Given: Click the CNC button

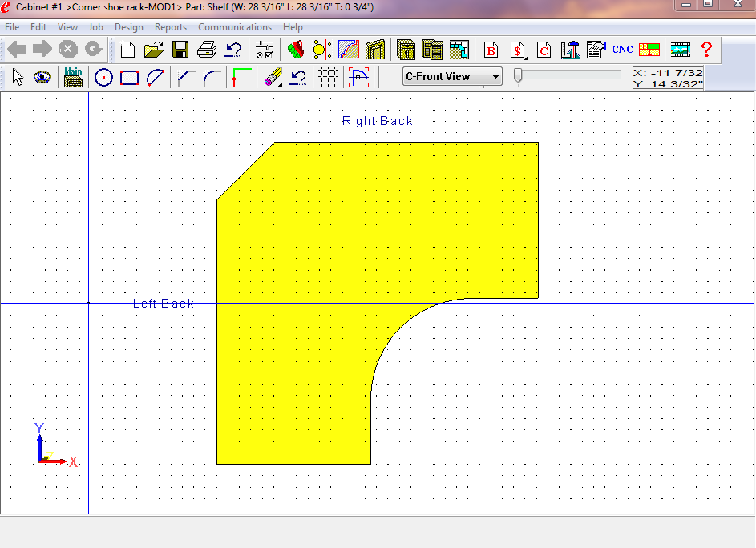Looking at the screenshot, I should [622, 50].
